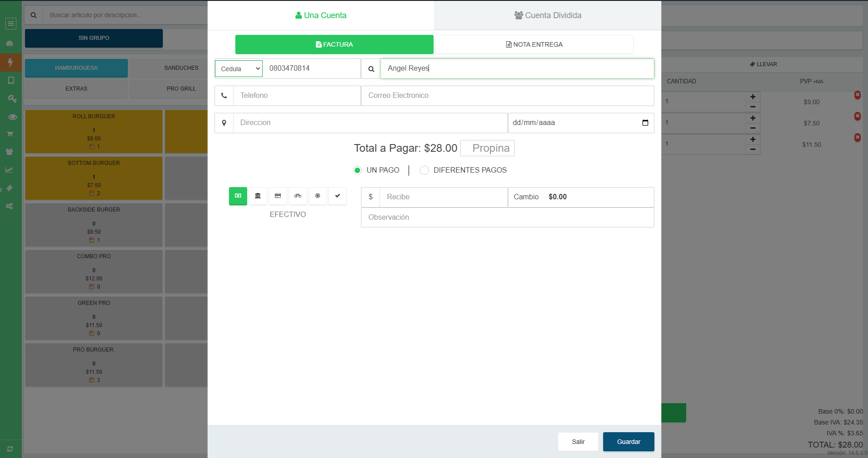Open the ticket icon in the sidebar
The image size is (868, 458).
(x=10, y=188)
